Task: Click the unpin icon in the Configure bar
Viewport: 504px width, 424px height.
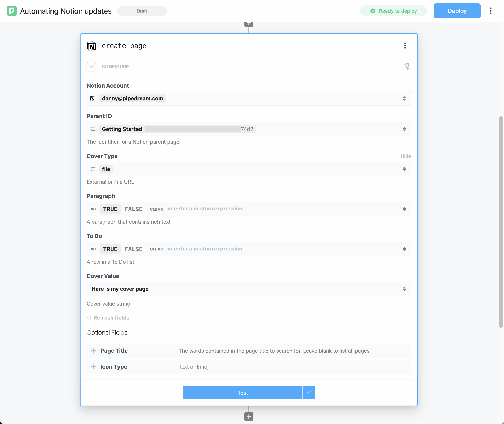Action: (x=407, y=67)
